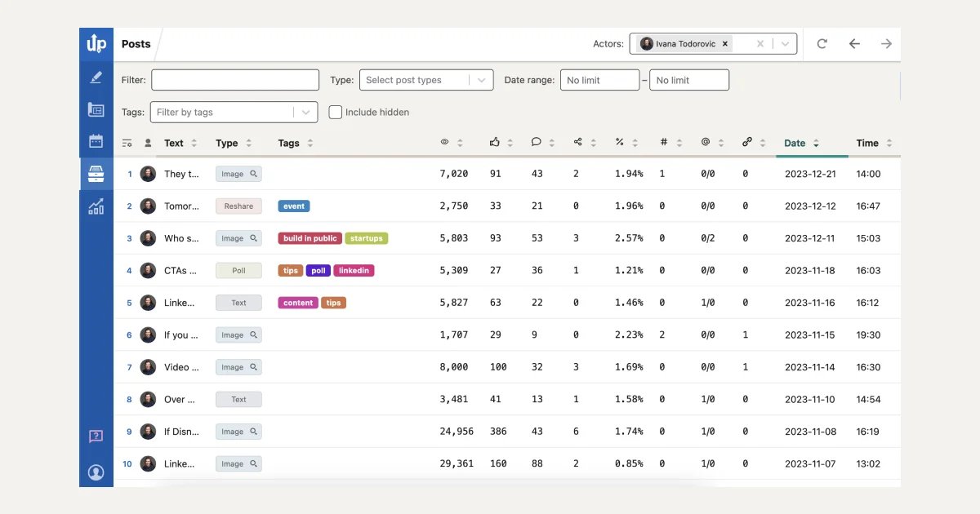Remove Ivana Todorovic from the Actors filter
The image size is (980, 514).
click(724, 43)
